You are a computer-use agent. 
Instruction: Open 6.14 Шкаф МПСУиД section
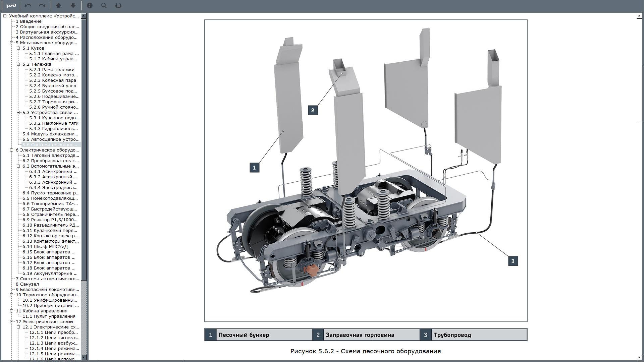pyautogui.click(x=45, y=246)
